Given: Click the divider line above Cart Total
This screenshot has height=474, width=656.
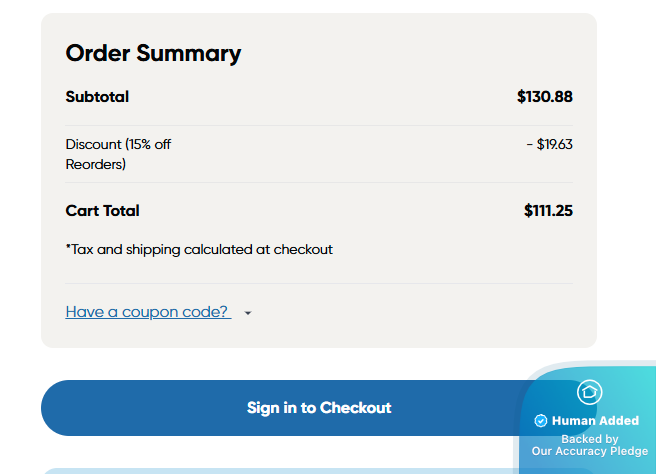Looking at the screenshot, I should pos(319,183).
